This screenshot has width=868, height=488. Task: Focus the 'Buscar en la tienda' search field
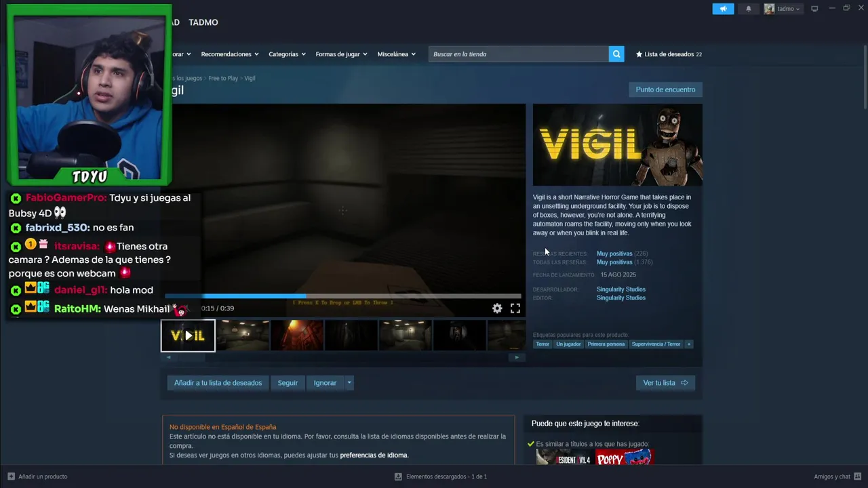click(519, 54)
